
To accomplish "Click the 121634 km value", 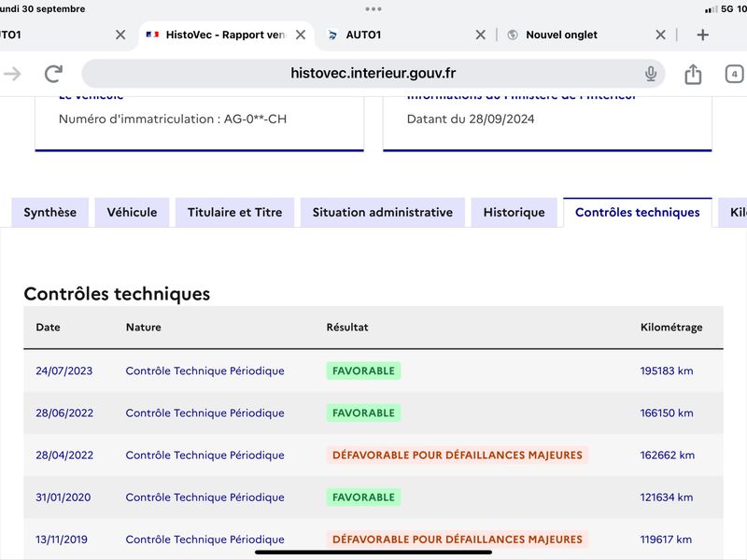I will pos(667,497).
